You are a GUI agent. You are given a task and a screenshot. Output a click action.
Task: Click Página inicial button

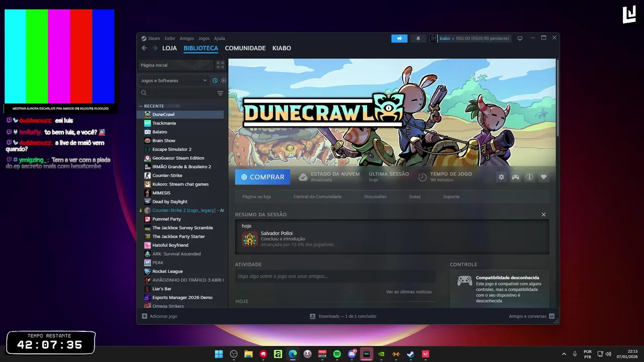[176, 65]
